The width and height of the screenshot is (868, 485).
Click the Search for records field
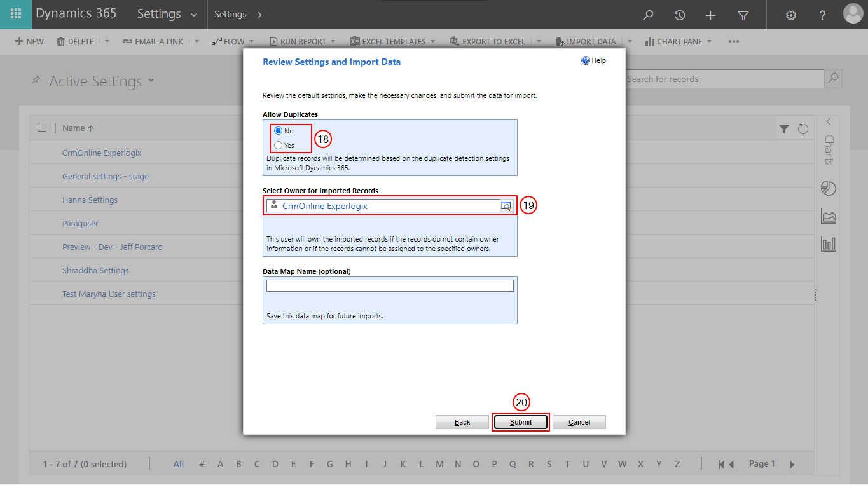[724, 79]
